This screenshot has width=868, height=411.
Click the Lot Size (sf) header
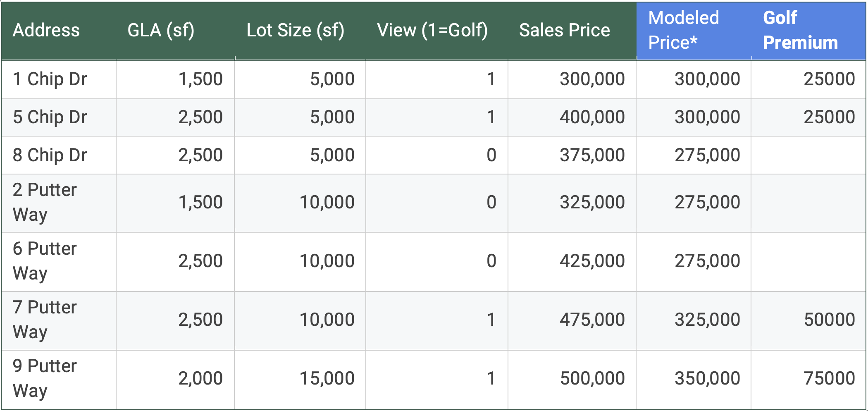(x=295, y=30)
